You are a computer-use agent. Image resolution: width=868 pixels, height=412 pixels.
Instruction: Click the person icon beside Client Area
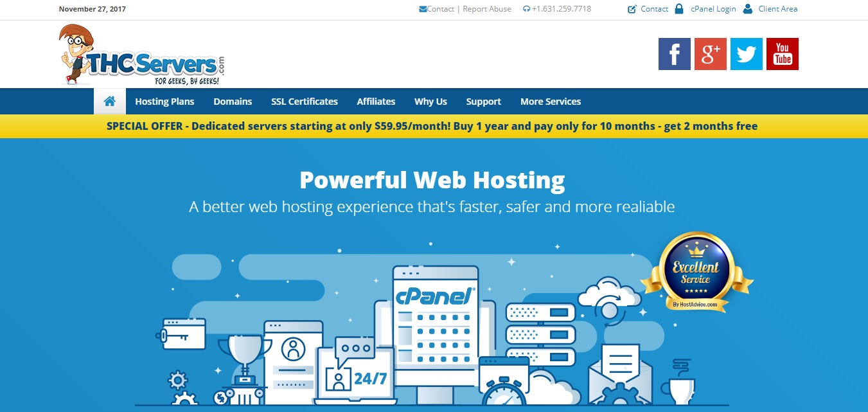pyautogui.click(x=747, y=9)
